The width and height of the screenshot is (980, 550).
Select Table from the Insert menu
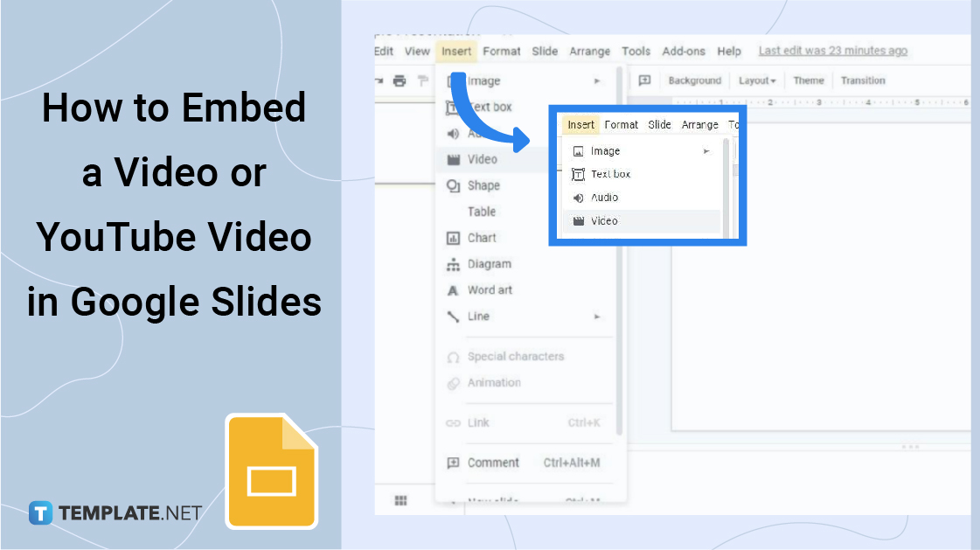481,212
